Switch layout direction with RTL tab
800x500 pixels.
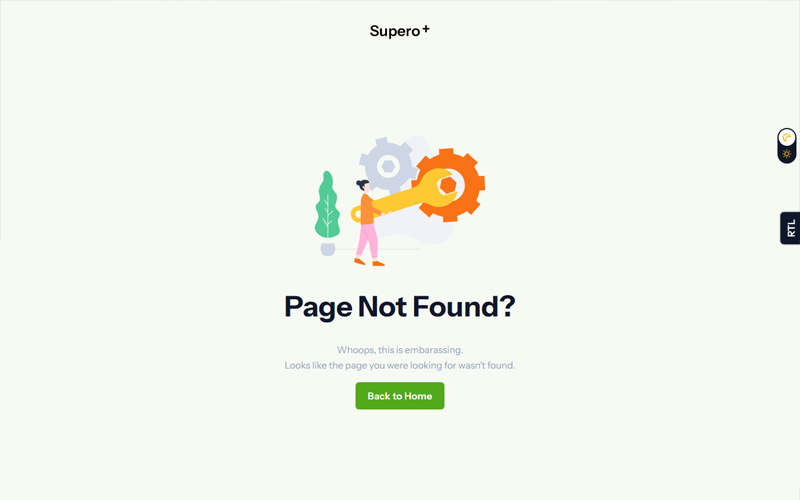790,228
